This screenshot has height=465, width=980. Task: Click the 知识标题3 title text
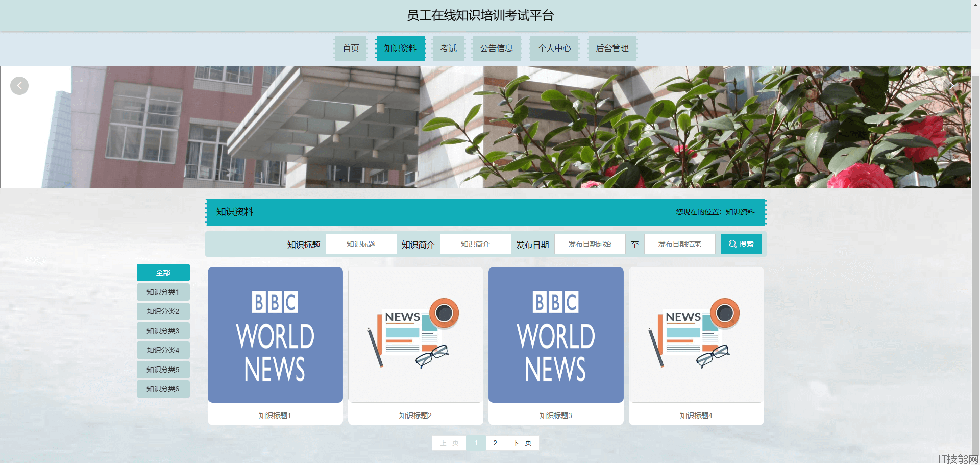[555, 415]
